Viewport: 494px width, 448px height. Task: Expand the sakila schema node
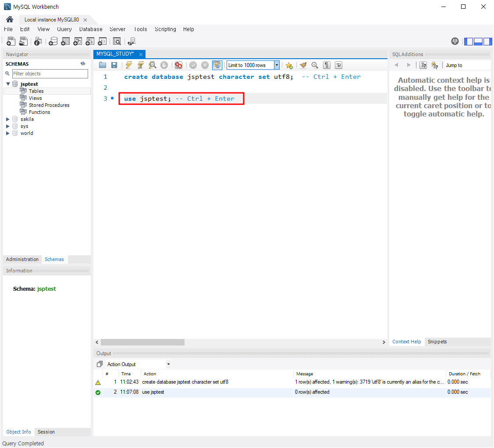(x=8, y=119)
